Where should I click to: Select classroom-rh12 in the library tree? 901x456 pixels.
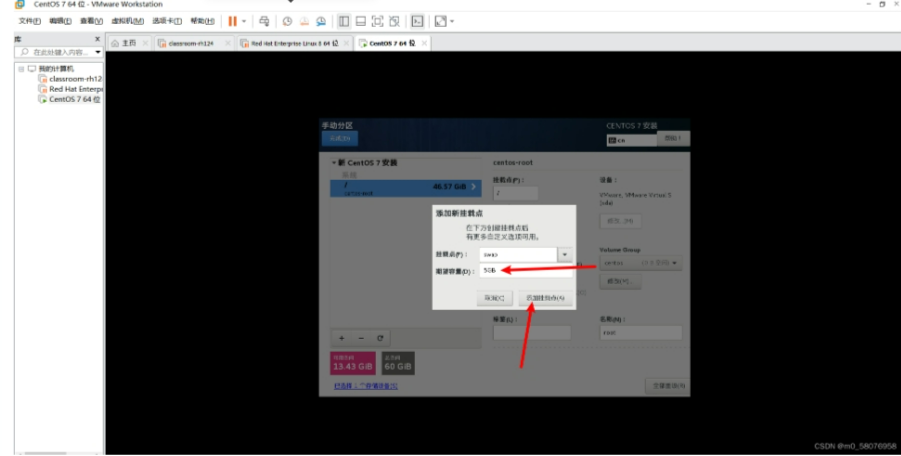pyautogui.click(x=75, y=79)
